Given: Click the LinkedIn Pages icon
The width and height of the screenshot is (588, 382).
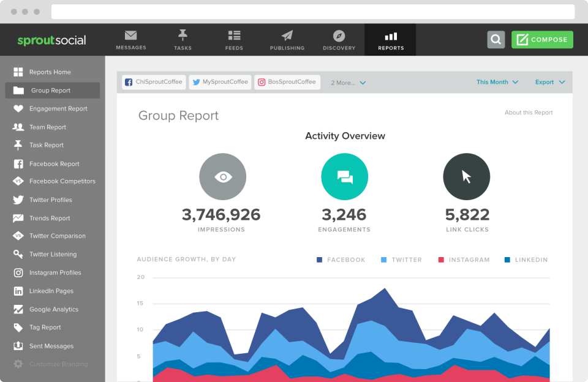Looking at the screenshot, I should (x=18, y=291).
